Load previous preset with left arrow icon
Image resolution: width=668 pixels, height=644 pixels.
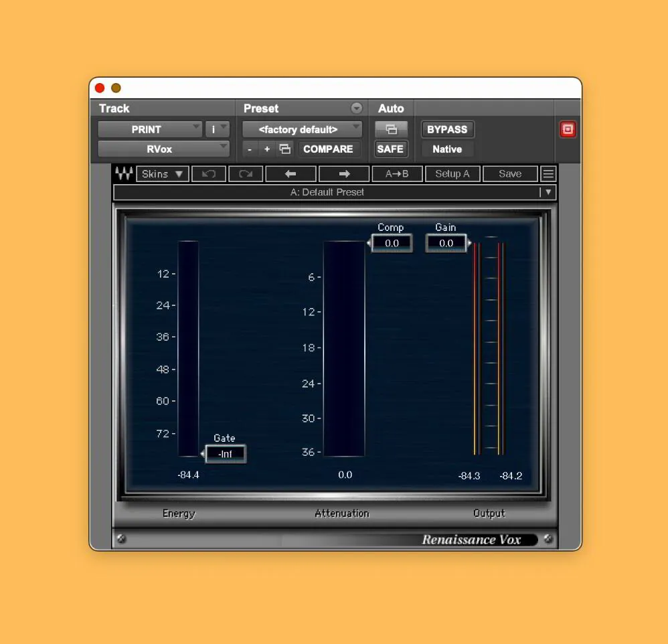pyautogui.click(x=290, y=173)
